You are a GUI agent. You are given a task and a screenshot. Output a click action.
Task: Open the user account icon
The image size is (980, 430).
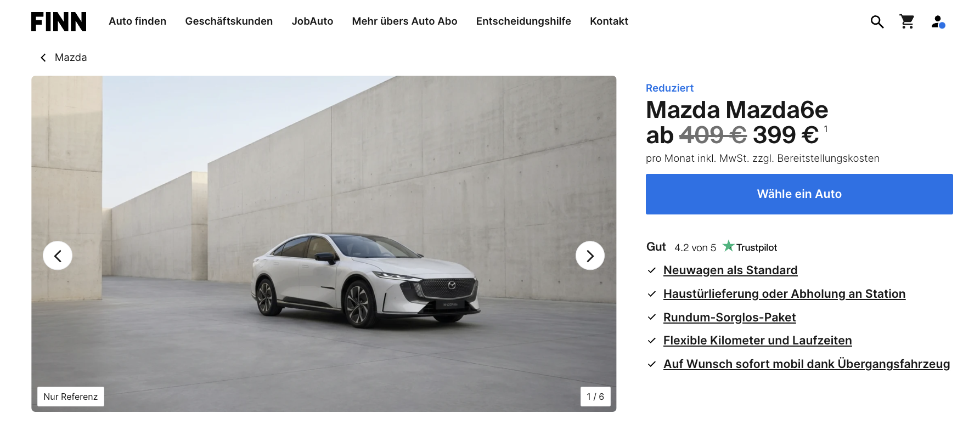[938, 22]
